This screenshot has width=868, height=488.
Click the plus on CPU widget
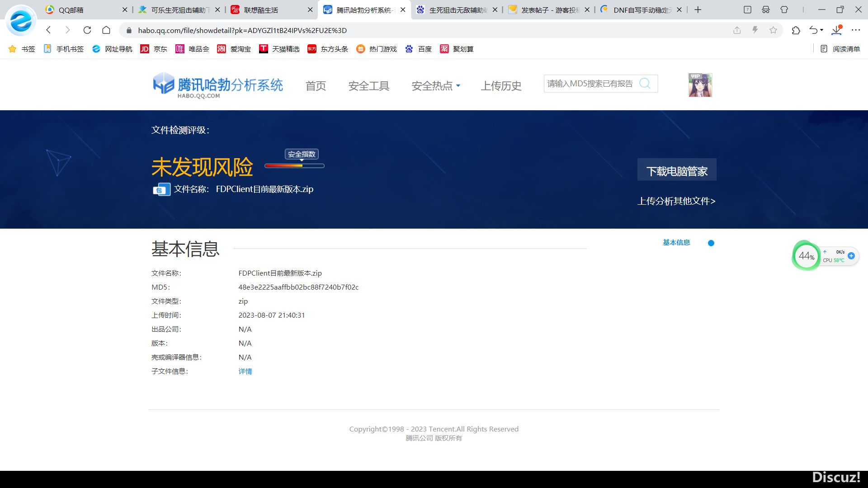(851, 256)
